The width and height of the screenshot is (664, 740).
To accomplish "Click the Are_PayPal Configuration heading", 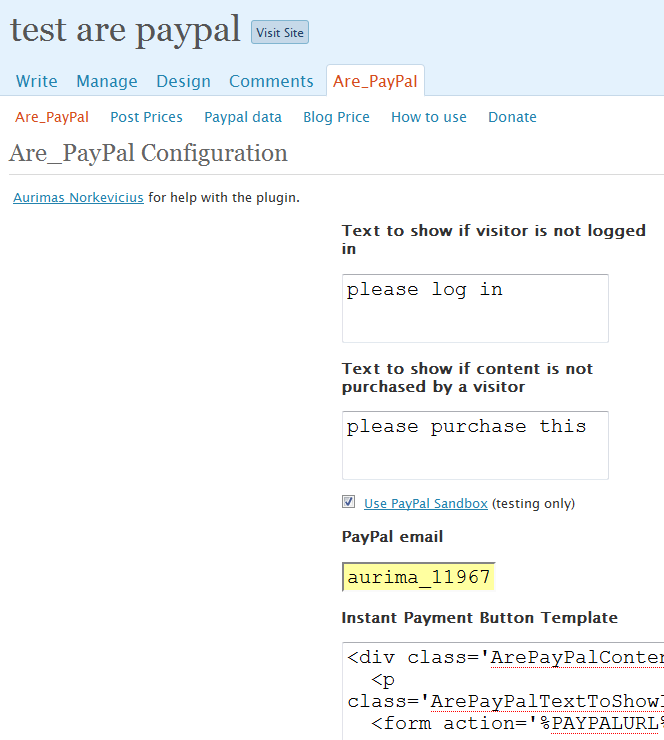I will tap(148, 153).
